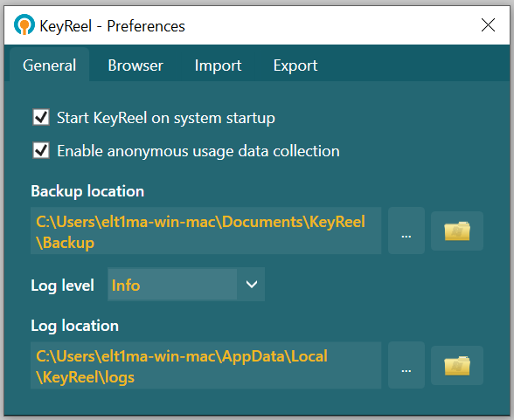
Task: Disable anonymous usage data collection checkbox
Action: point(41,150)
